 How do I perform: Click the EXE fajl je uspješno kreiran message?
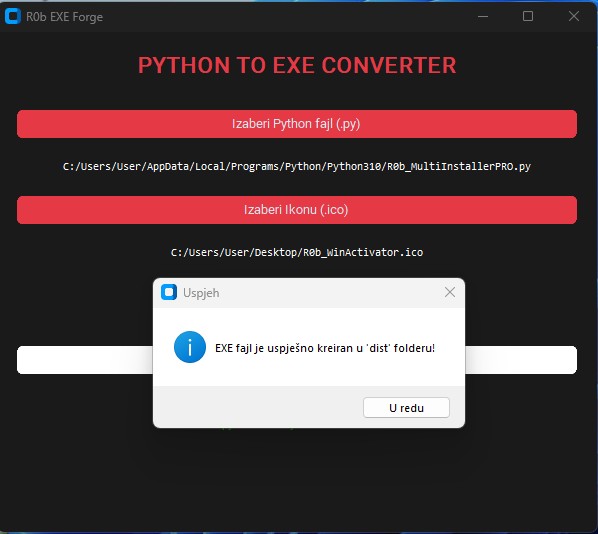(x=325, y=348)
